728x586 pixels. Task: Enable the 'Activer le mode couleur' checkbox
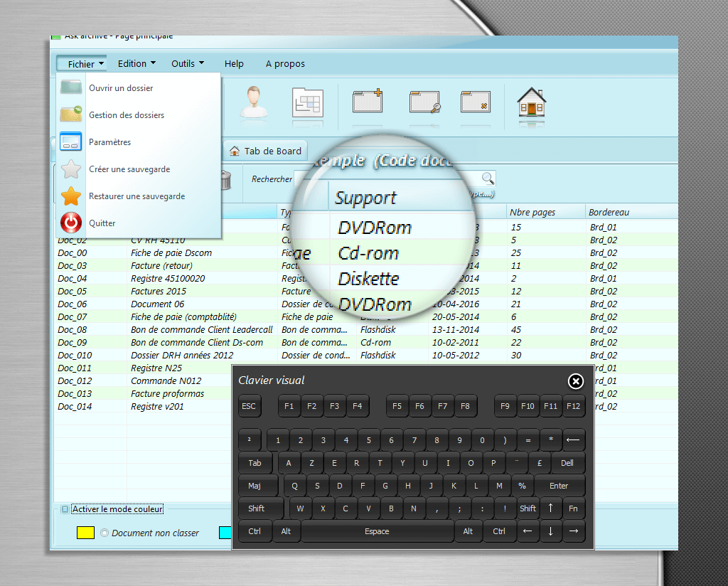65,509
